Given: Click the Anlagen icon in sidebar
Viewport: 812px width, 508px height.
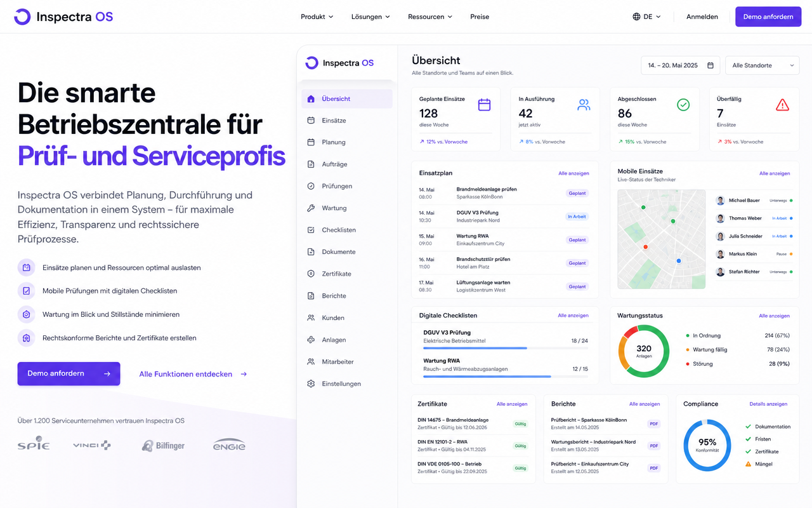Looking at the screenshot, I should (311, 340).
